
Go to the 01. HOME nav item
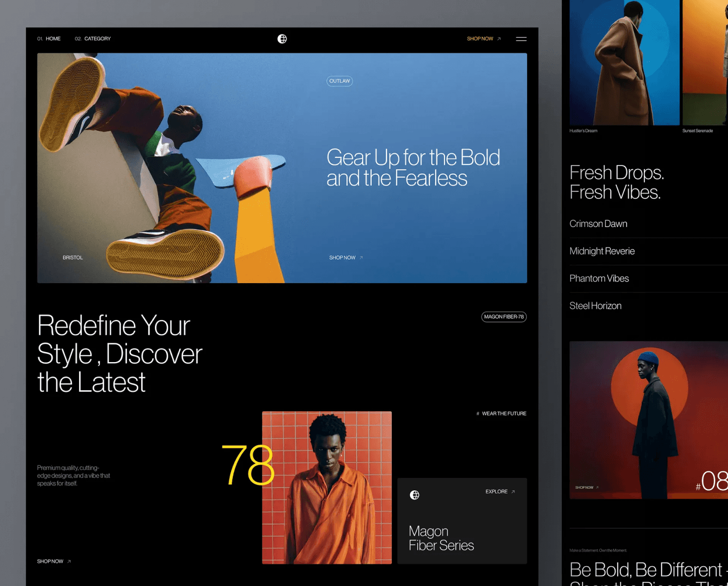pyautogui.click(x=49, y=39)
